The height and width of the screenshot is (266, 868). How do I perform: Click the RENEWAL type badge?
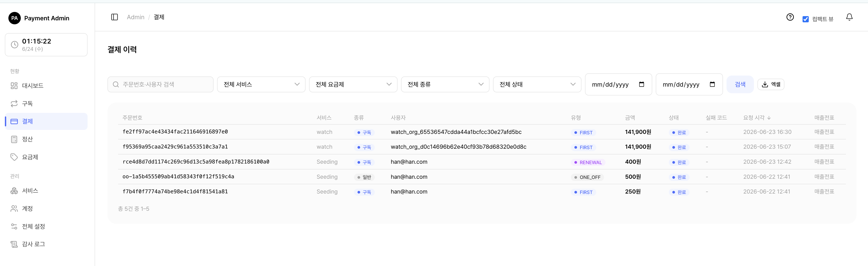(588, 163)
